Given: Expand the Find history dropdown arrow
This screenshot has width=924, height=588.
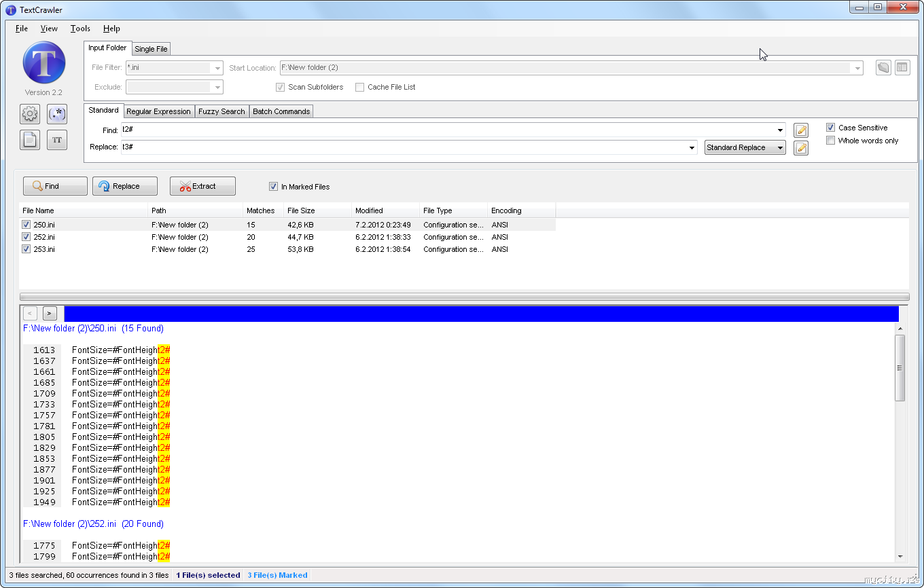Looking at the screenshot, I should 781,130.
